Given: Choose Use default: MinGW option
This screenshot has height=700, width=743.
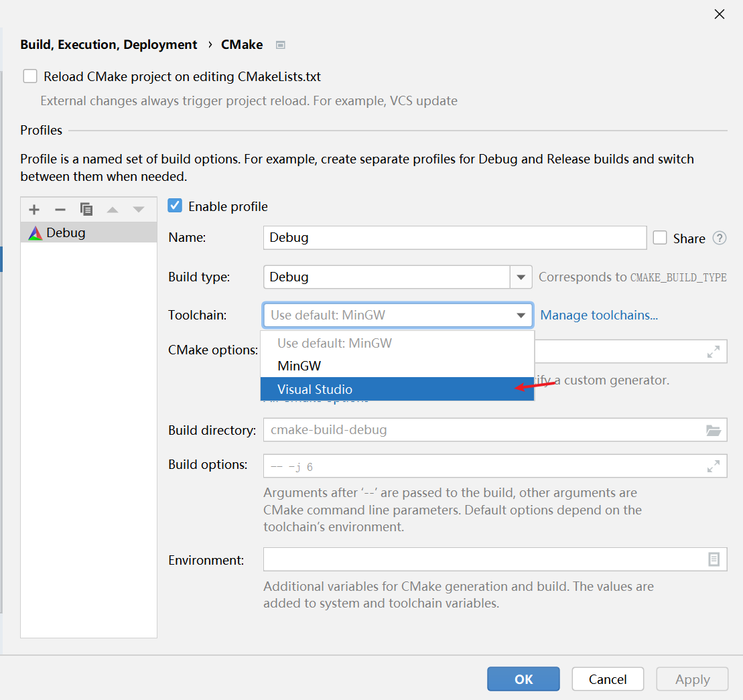Looking at the screenshot, I should click(397, 343).
